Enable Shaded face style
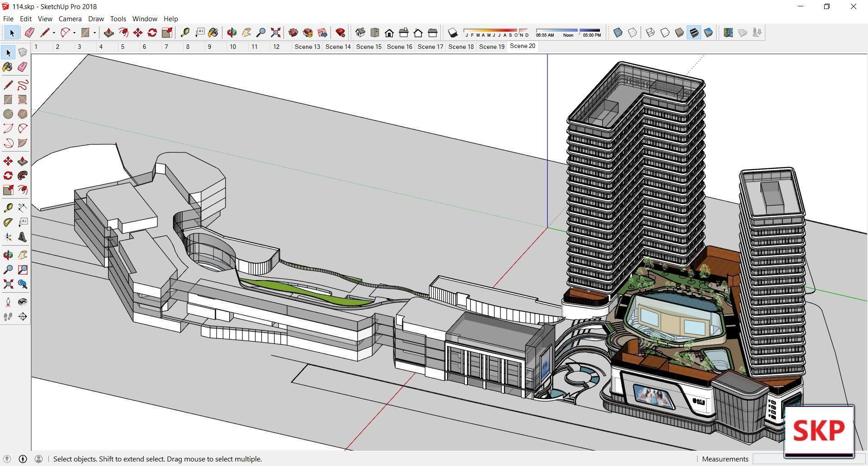The width and height of the screenshot is (868, 466). click(679, 33)
